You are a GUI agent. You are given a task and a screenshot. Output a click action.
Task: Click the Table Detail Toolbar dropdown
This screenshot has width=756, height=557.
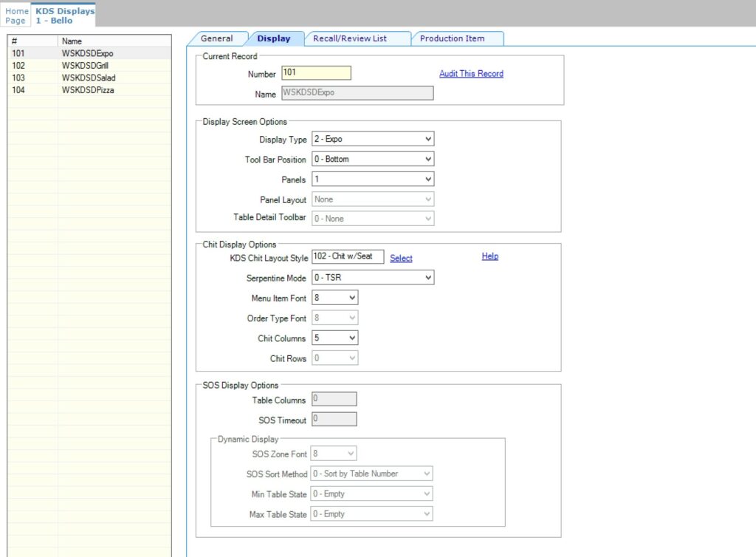pyautogui.click(x=373, y=219)
